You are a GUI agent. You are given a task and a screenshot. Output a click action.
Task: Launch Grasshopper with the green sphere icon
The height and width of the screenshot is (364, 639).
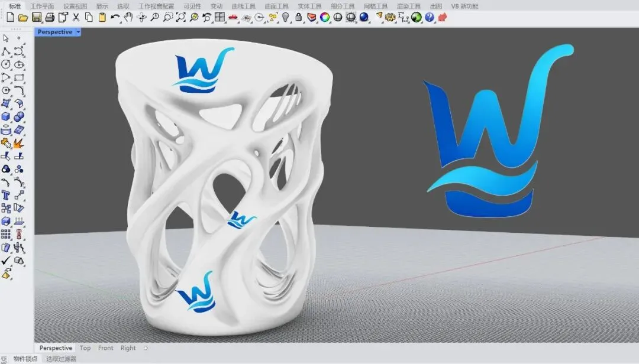pos(417,17)
